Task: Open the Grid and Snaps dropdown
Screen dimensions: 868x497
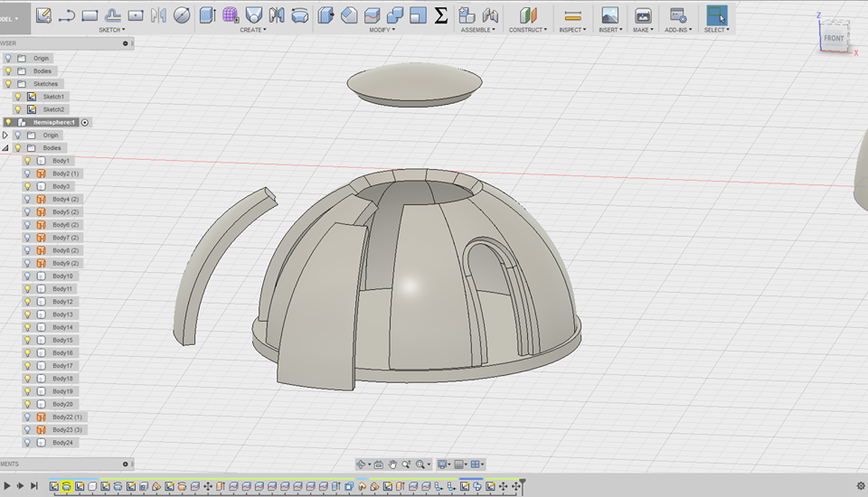Action: tap(460, 464)
